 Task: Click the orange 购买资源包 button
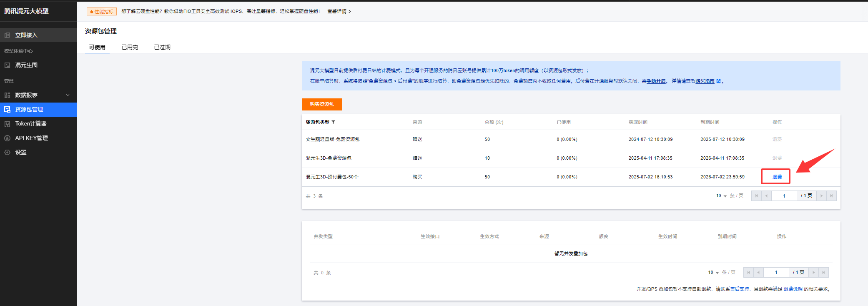coord(322,104)
